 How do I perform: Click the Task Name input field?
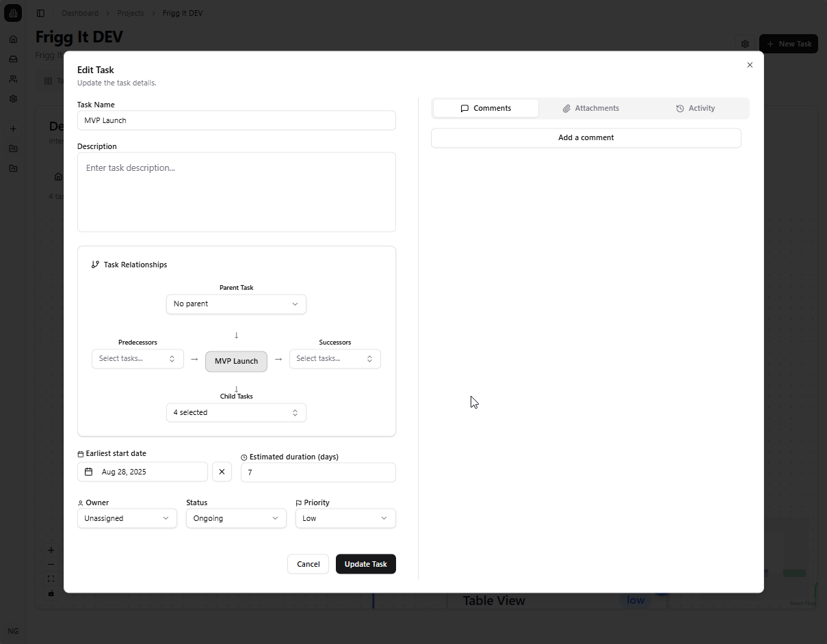(x=236, y=120)
